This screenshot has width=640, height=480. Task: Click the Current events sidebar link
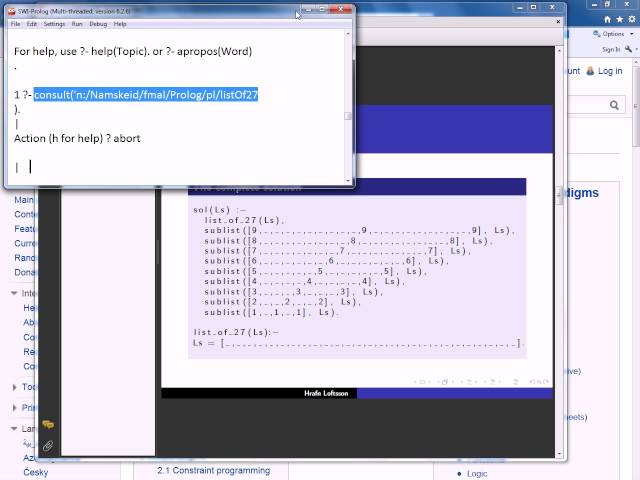[25, 243]
